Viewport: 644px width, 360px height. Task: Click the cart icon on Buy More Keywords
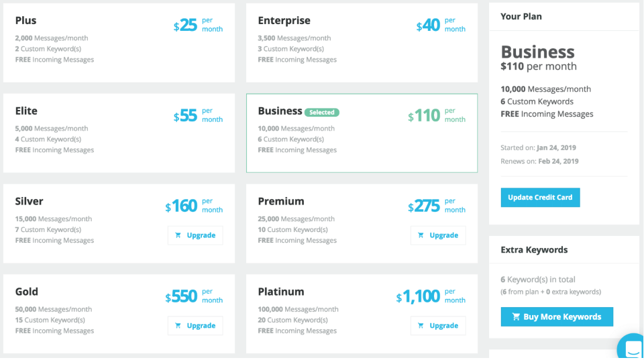coord(517,316)
